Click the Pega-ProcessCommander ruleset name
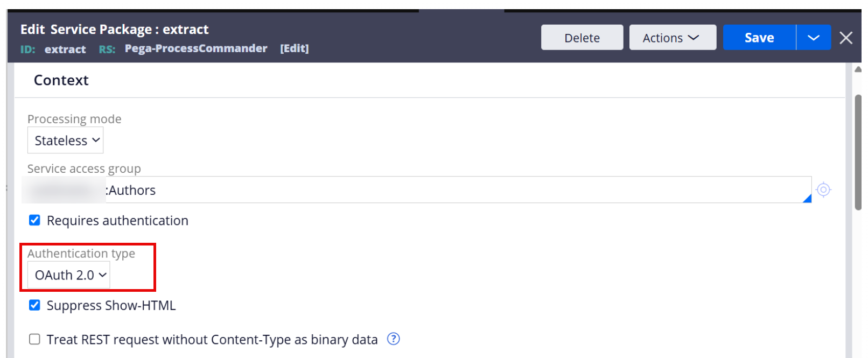 pos(196,48)
